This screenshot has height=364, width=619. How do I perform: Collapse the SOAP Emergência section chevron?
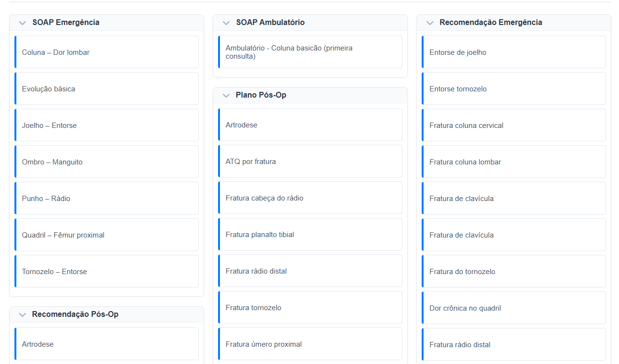point(22,23)
